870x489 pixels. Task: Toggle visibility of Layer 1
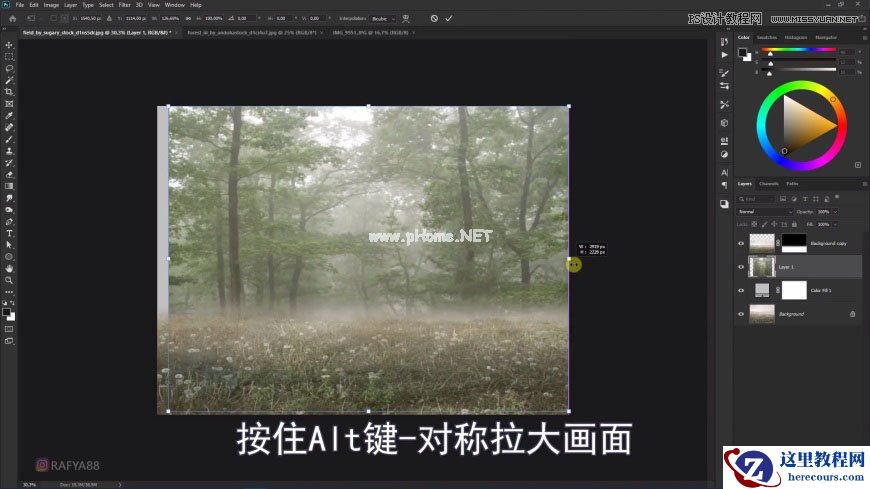pyautogui.click(x=741, y=267)
